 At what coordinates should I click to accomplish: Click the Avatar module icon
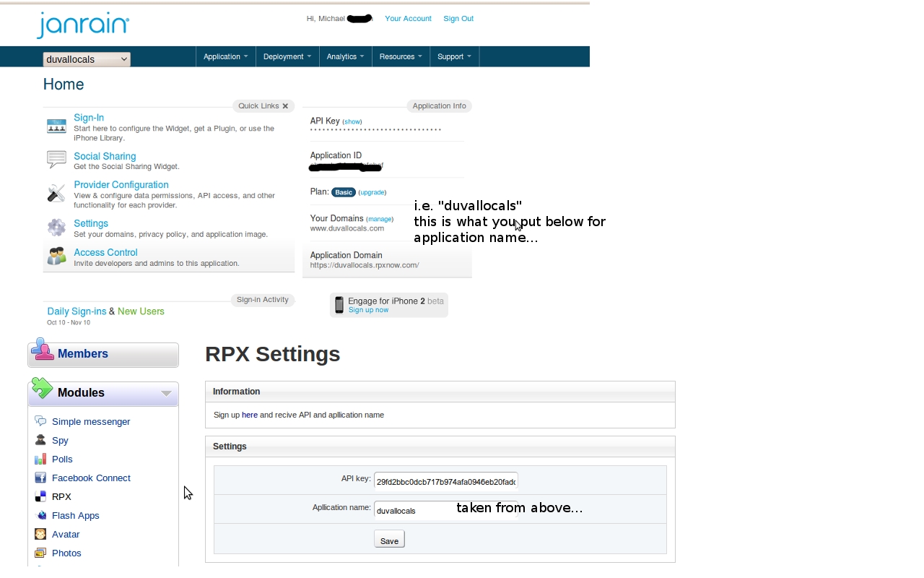[40, 534]
